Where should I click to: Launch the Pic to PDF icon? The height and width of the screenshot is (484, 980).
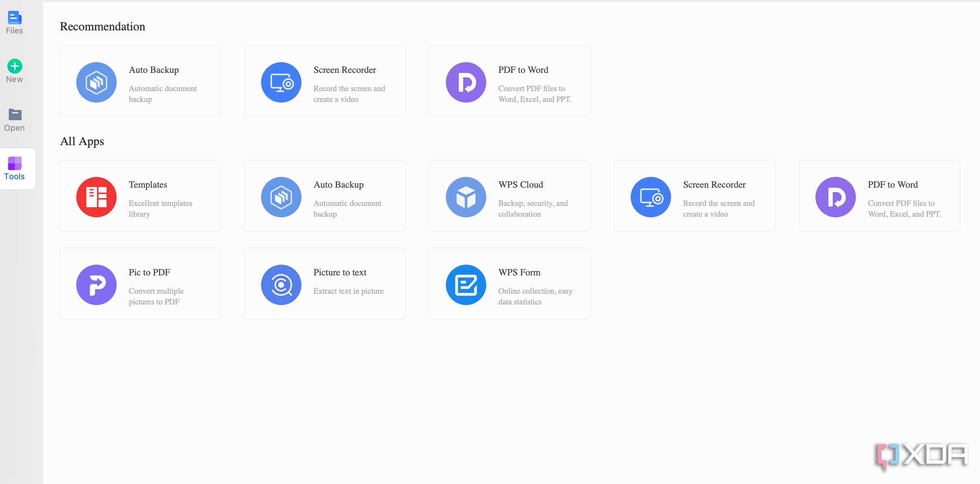[x=96, y=285]
